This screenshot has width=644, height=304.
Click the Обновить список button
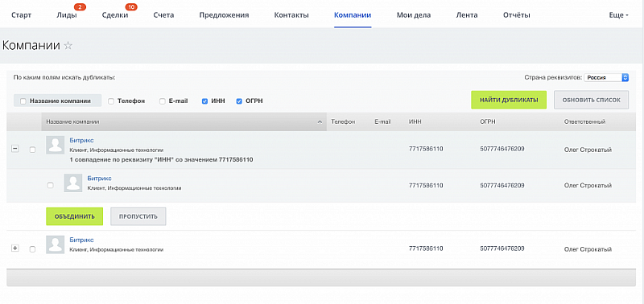click(x=591, y=100)
